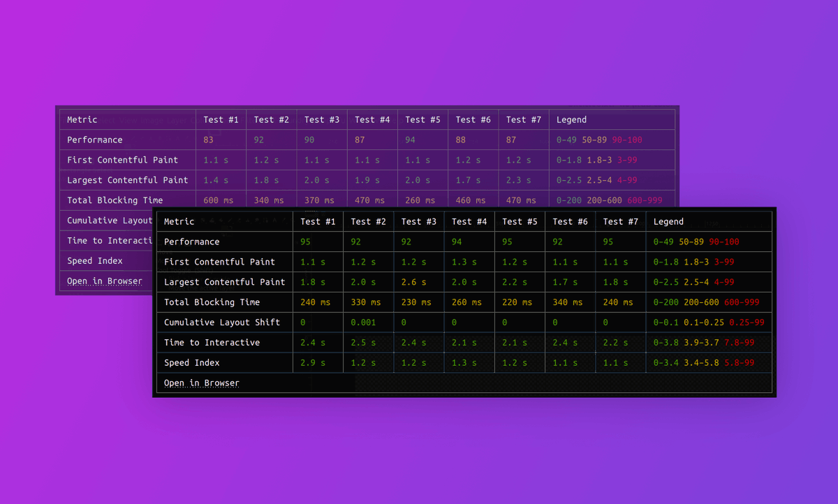Click back table 260 ms under Test #5
The height and width of the screenshot is (504, 838).
point(420,200)
